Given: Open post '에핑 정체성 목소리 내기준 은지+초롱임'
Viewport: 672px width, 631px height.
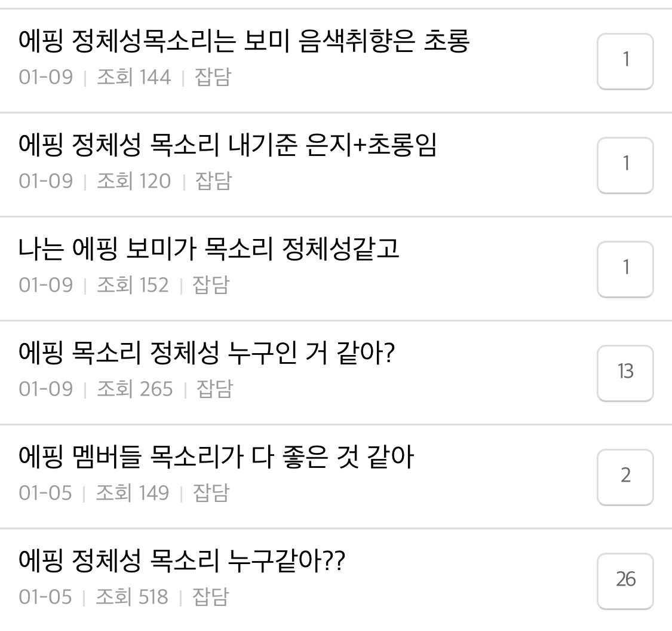Looking at the screenshot, I should click(x=228, y=145).
